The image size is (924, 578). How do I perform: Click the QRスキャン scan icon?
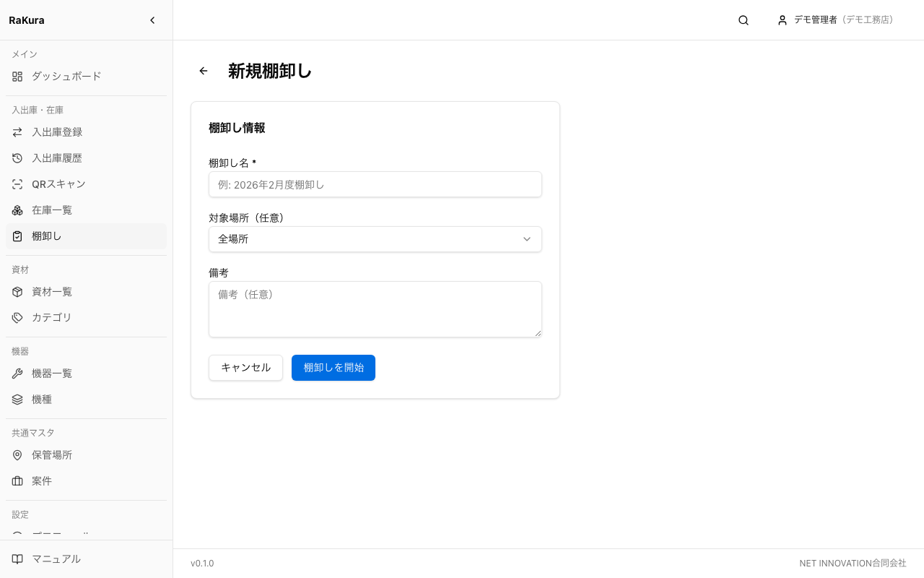point(17,184)
